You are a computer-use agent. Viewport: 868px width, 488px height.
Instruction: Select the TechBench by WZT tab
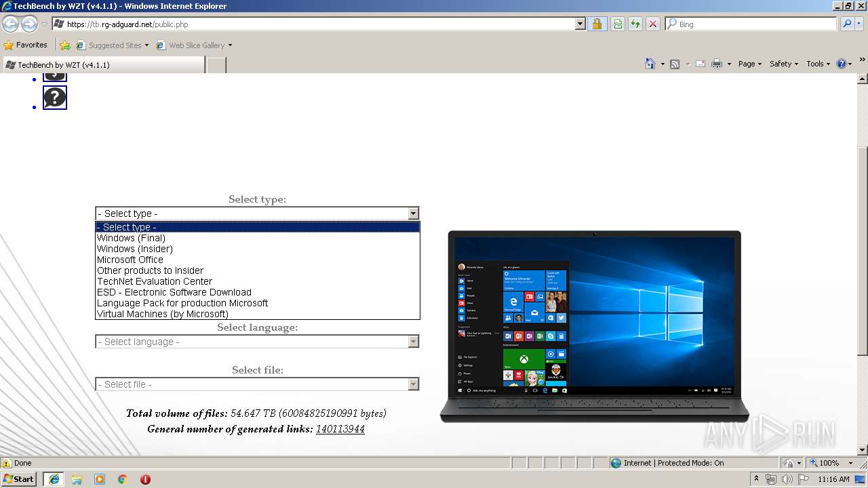click(x=103, y=64)
